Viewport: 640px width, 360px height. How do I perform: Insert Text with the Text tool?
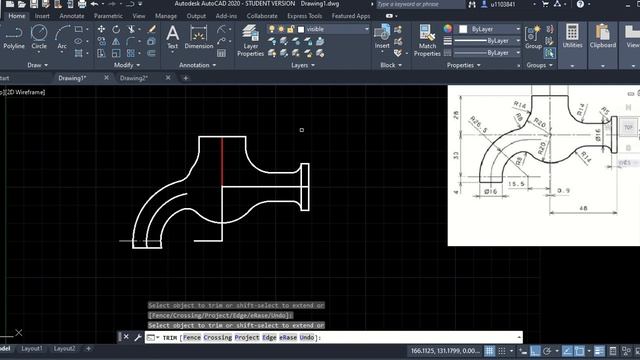(x=173, y=37)
